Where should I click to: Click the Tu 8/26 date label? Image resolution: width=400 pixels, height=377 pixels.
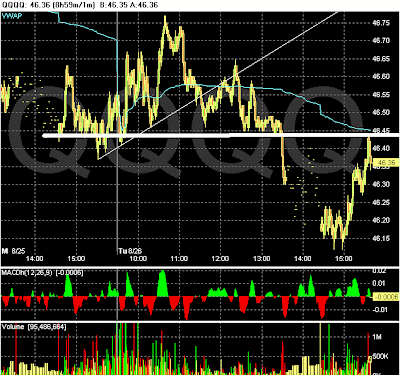click(x=130, y=251)
